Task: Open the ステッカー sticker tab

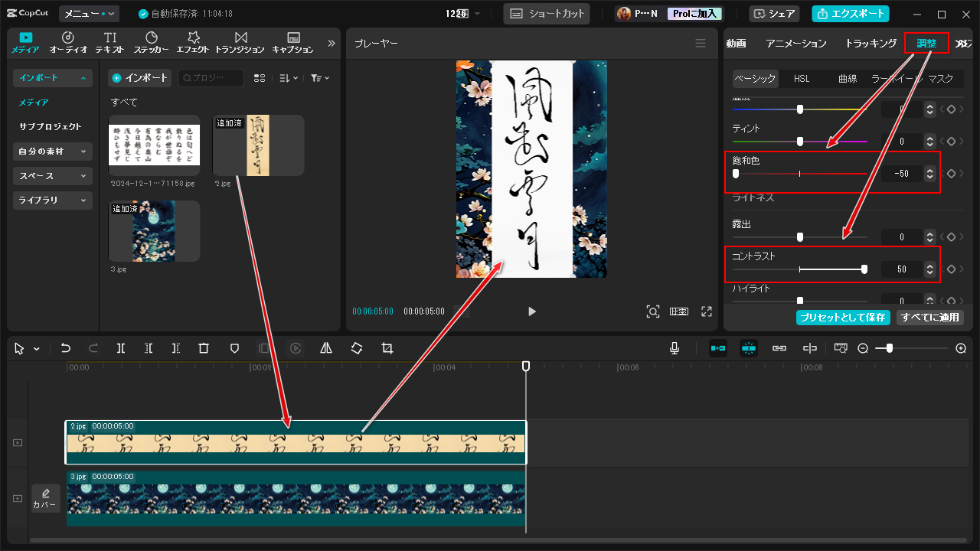Action: point(152,43)
